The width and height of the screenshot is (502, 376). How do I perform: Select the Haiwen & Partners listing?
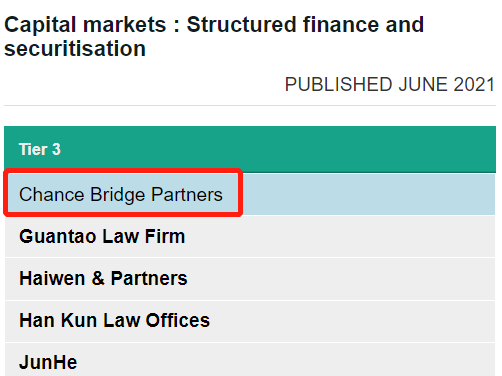[x=103, y=278]
